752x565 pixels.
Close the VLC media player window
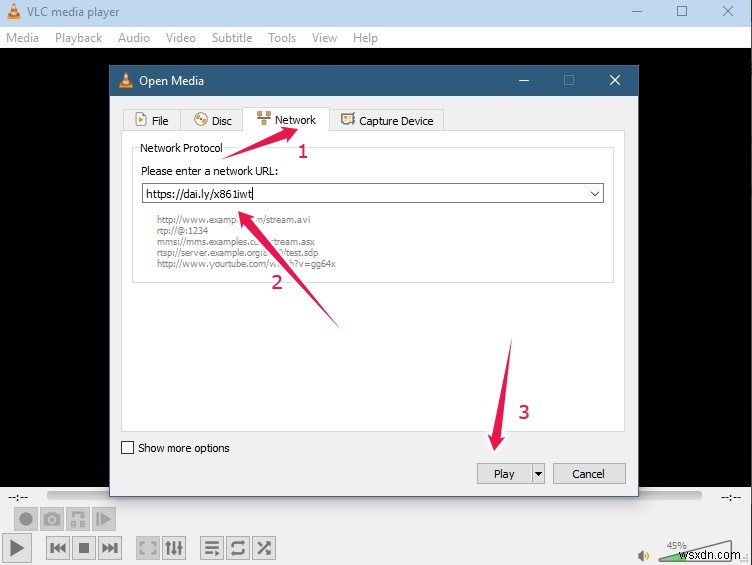[x=728, y=11]
